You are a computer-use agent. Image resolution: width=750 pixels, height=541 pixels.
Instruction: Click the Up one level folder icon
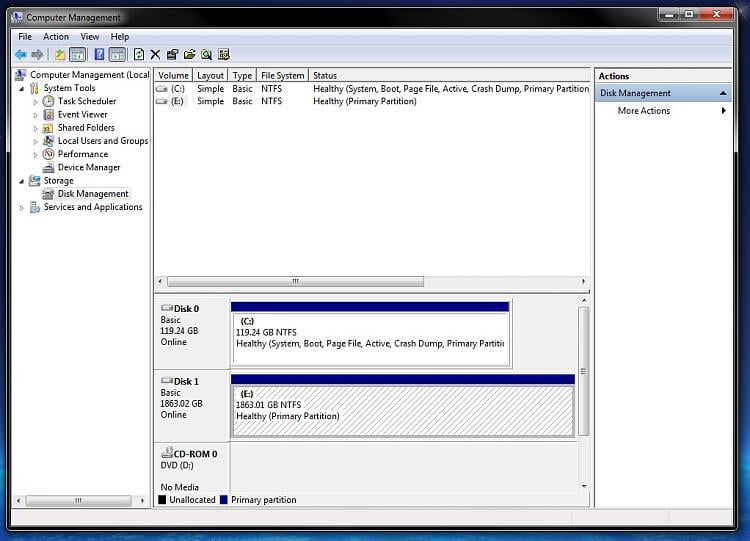click(60, 55)
